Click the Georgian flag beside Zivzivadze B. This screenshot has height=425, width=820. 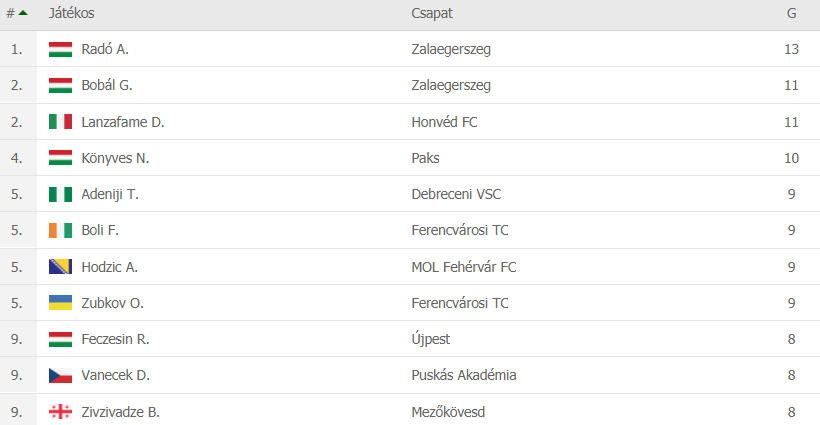pyautogui.click(x=60, y=412)
